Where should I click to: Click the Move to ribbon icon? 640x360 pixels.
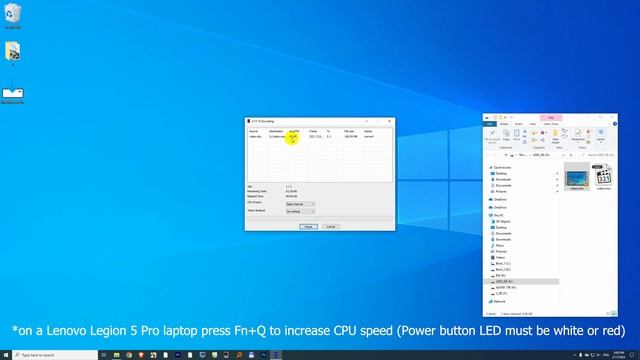pos(534,133)
